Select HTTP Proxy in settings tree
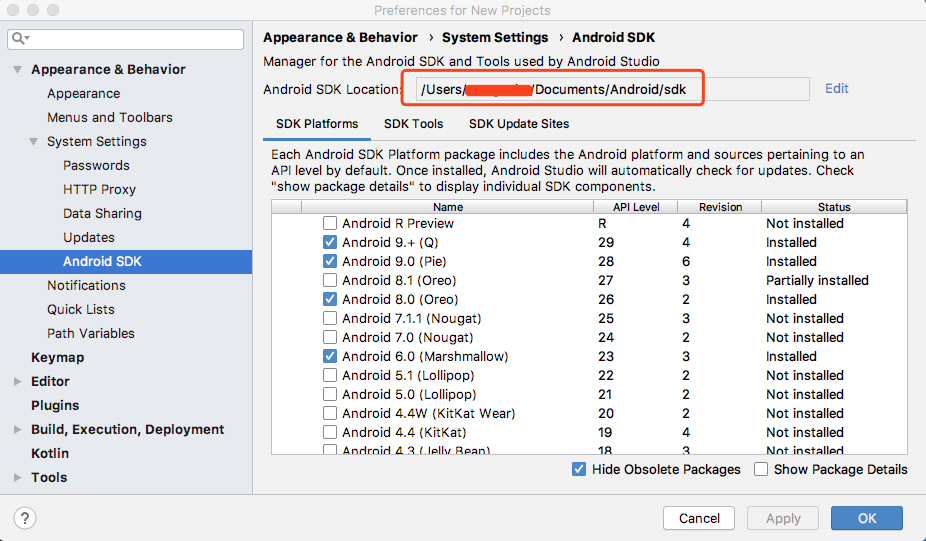Image resolution: width=926 pixels, height=541 pixels. coord(99,189)
